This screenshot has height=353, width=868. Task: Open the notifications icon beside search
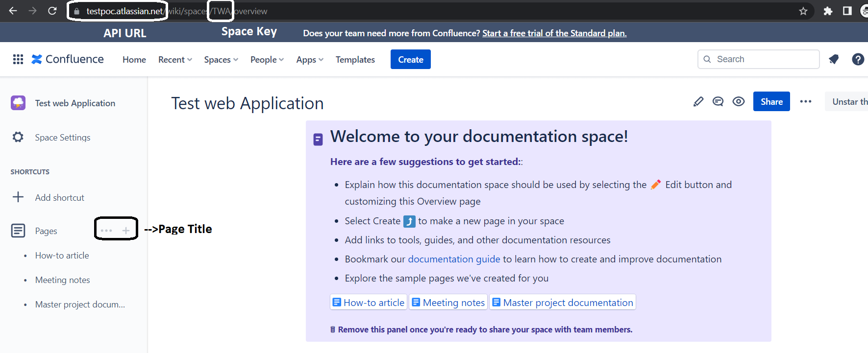coord(834,59)
